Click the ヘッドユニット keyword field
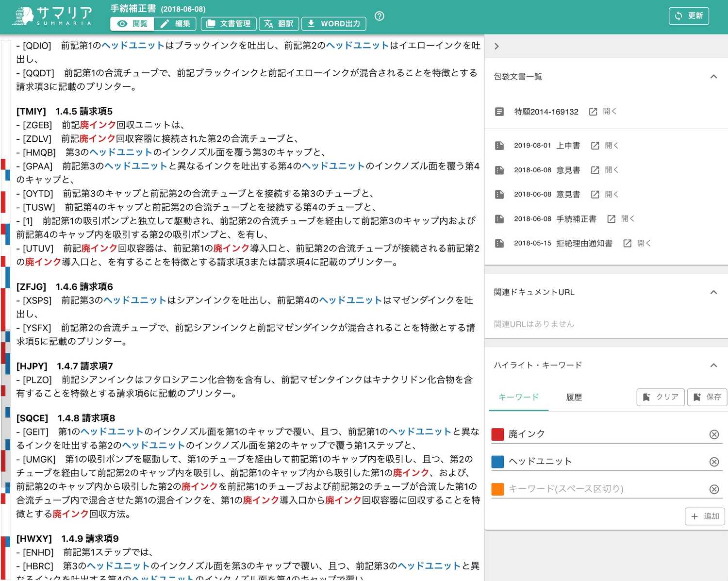 607,462
